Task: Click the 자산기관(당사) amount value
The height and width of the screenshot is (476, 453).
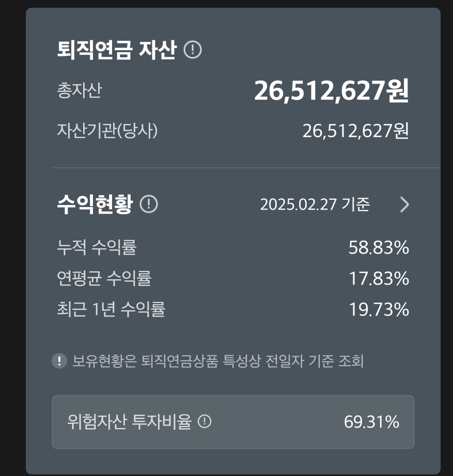Action: [x=355, y=131]
